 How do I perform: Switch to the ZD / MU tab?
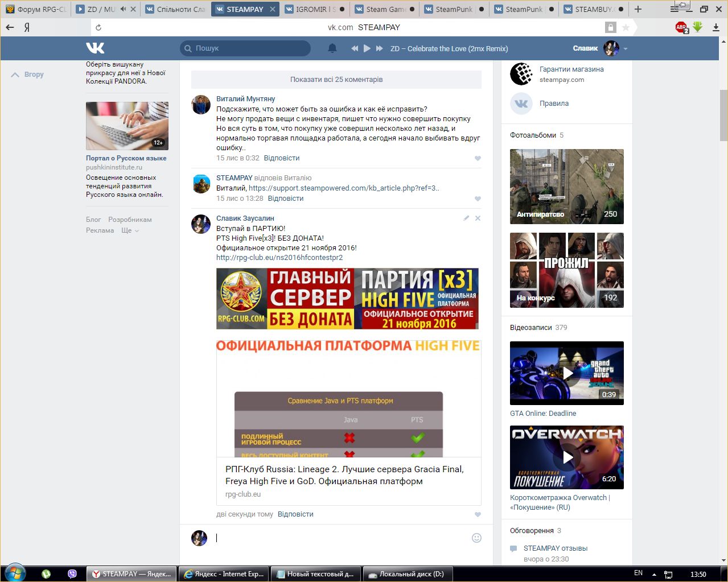pyautogui.click(x=101, y=9)
